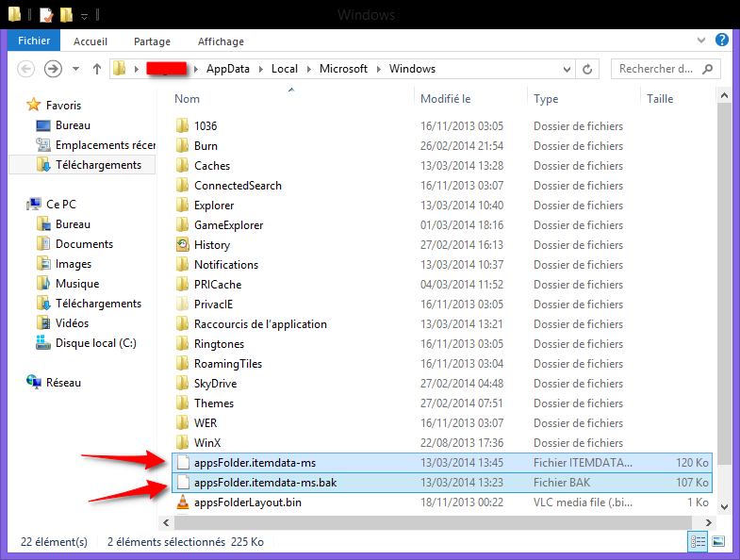This screenshot has height=560, width=740.
Task: Expand the arrow after AppData breadcrumb
Action: coord(260,70)
